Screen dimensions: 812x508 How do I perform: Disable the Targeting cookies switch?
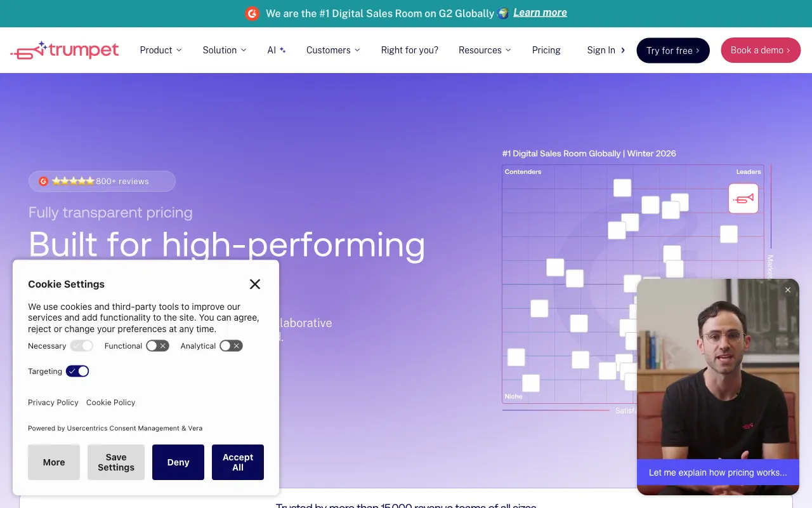(x=77, y=371)
